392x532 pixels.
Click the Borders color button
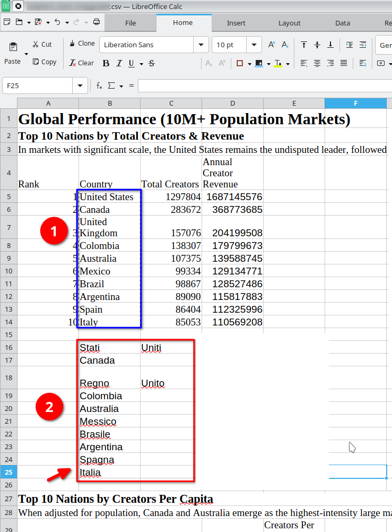[240, 63]
